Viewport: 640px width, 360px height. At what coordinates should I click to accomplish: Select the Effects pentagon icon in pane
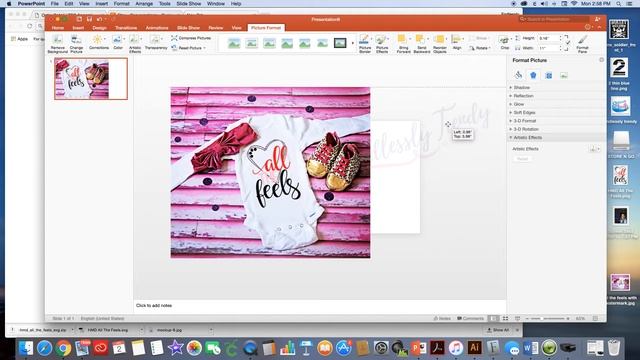point(533,75)
